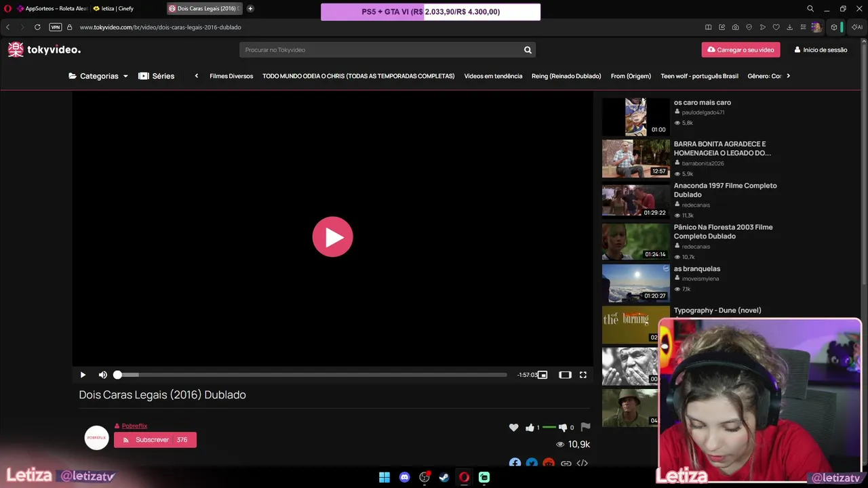Open Teen wolf - português Brasil category
Image resolution: width=868 pixels, height=488 pixels.
[x=699, y=76]
